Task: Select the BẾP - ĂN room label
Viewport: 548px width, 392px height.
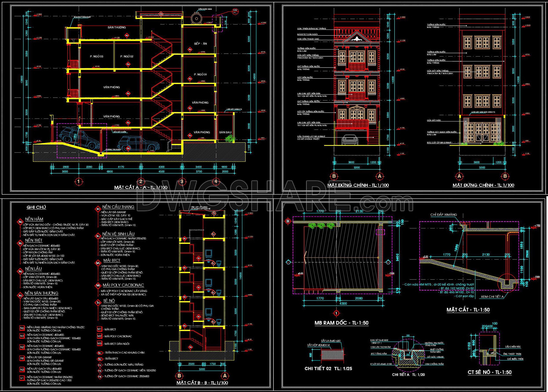Action: pyautogui.click(x=201, y=44)
